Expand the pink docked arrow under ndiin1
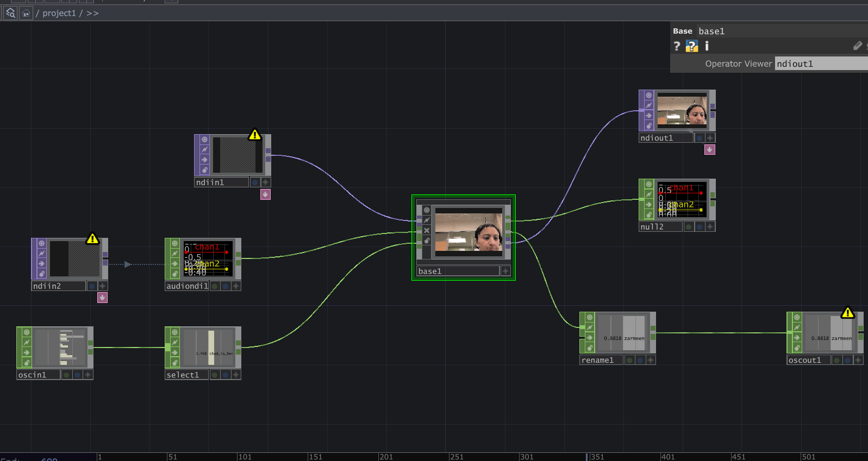Viewport: 868px width, 461px height. point(265,194)
